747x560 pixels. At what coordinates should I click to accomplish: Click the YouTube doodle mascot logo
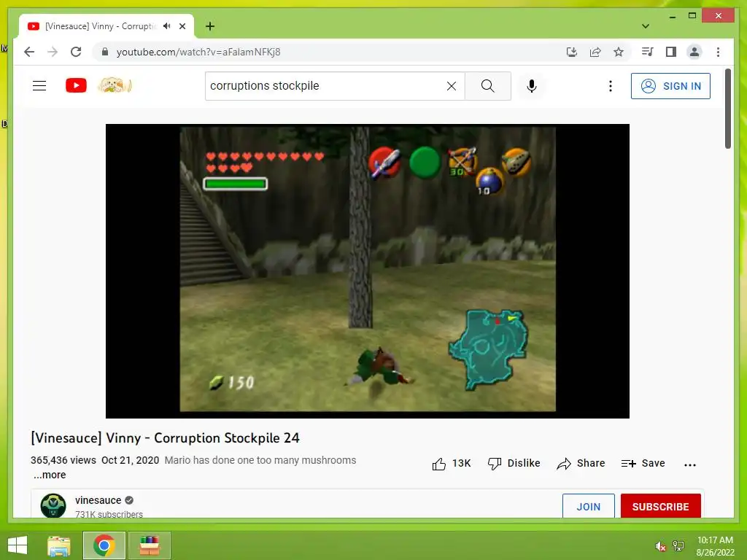tap(115, 85)
